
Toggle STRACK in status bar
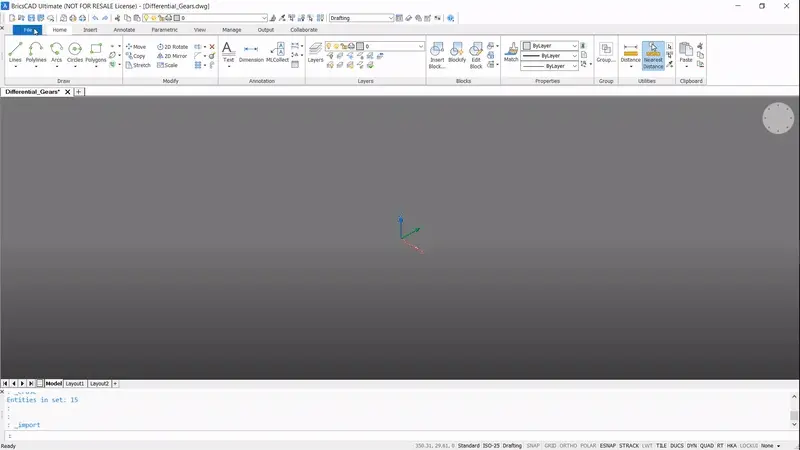[x=629, y=445]
